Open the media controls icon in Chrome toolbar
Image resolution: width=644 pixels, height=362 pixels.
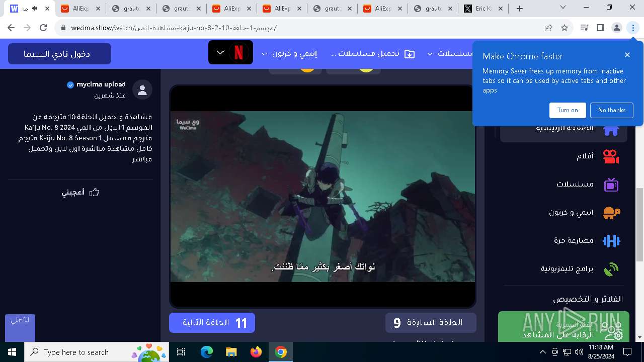click(x=584, y=28)
